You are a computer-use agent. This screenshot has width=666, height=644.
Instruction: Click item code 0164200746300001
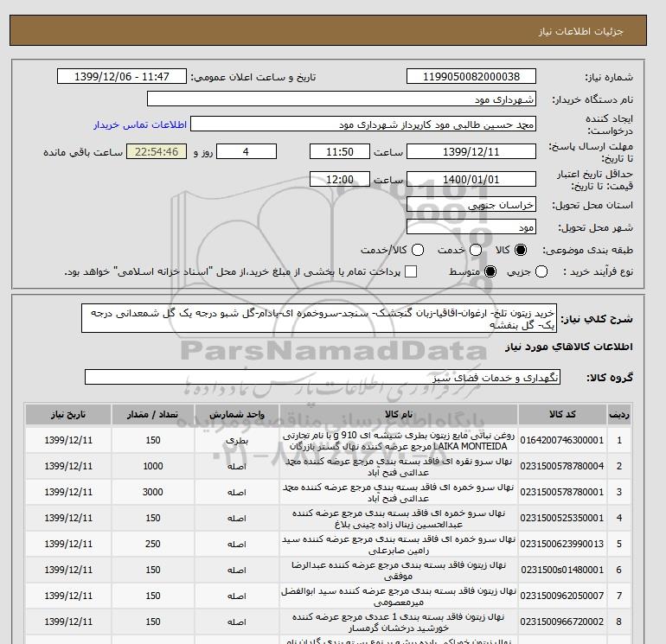pos(562,440)
